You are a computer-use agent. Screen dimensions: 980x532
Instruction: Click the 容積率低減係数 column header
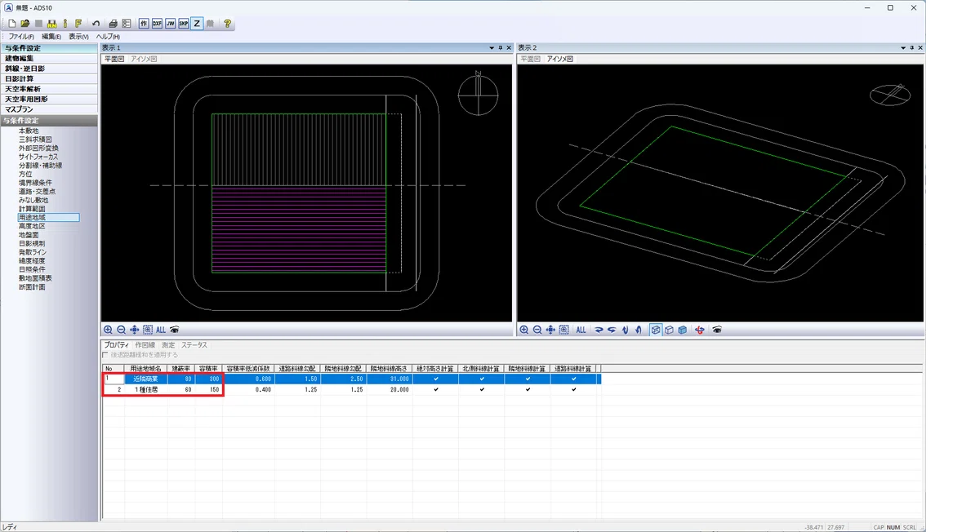pyautogui.click(x=248, y=369)
